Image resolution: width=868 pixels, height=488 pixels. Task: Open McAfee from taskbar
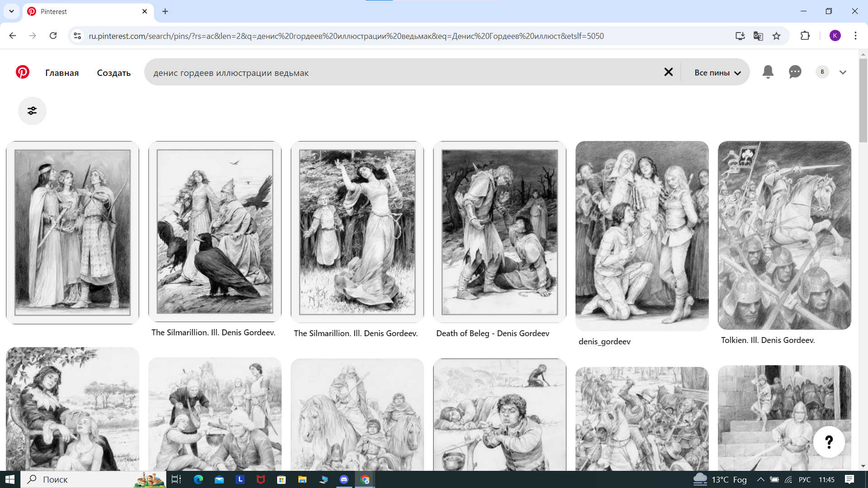pos(261,479)
